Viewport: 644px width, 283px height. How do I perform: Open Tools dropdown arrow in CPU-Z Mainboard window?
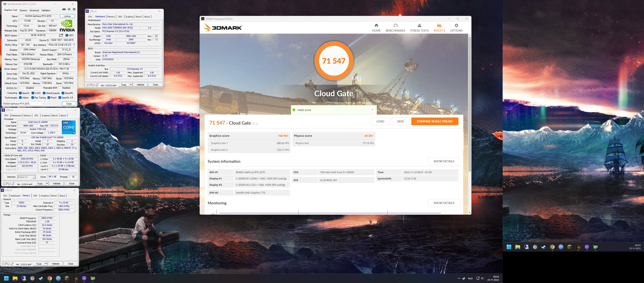(131, 85)
